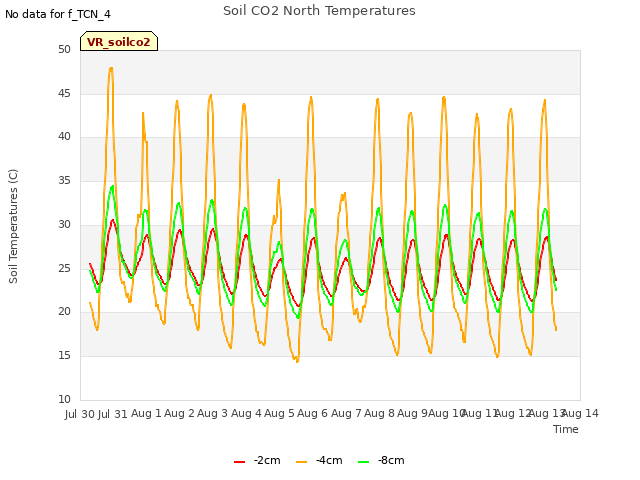Click the Aug 7 x-axis tick label
Image resolution: width=640 pixels, height=480 pixels.
click(346, 413)
